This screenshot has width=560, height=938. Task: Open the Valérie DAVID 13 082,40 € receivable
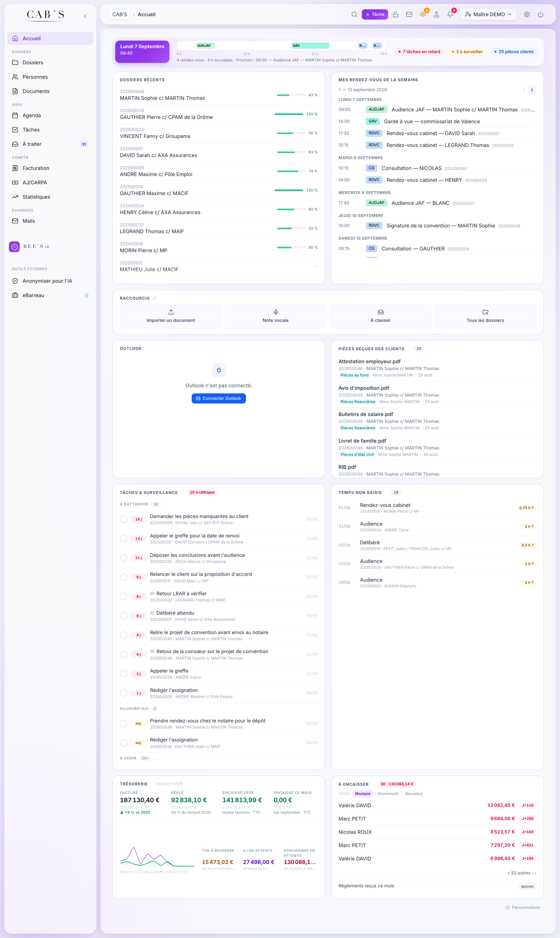[437, 805]
